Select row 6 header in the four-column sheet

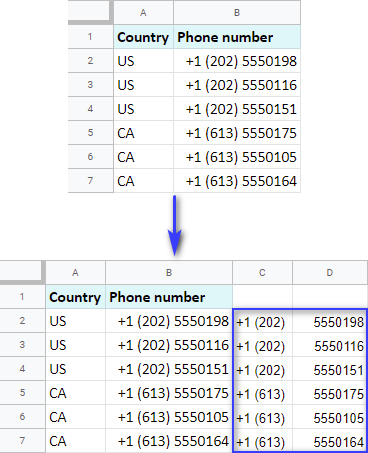(x=22, y=417)
